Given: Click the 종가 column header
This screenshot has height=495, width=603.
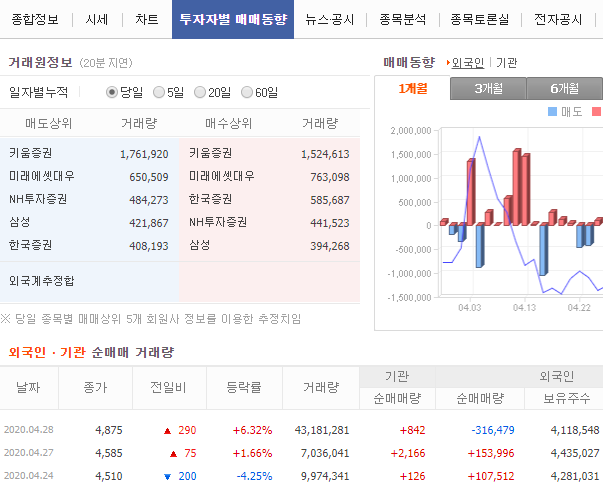Looking at the screenshot, I should tap(95, 388).
